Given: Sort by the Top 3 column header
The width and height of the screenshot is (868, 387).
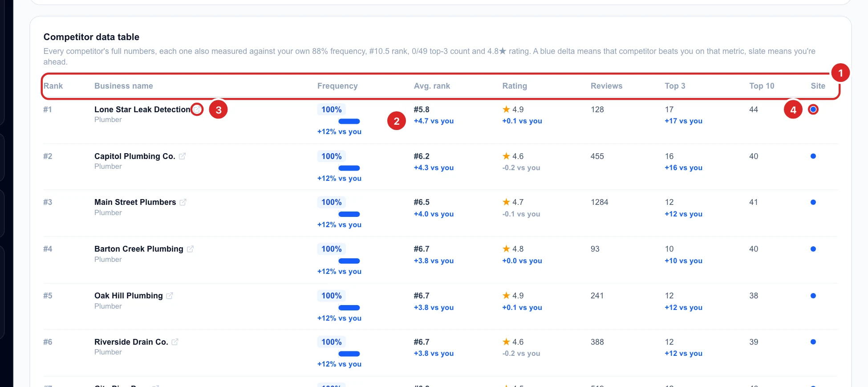Looking at the screenshot, I should pos(675,86).
